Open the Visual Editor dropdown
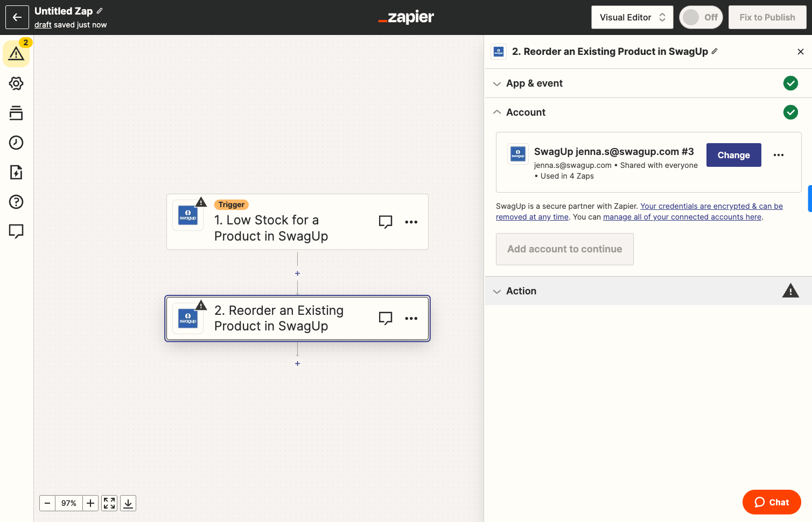812x522 pixels. pyautogui.click(x=632, y=17)
